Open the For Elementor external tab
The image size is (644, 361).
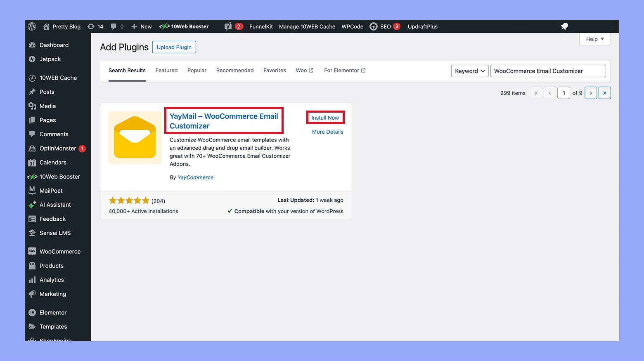point(345,71)
